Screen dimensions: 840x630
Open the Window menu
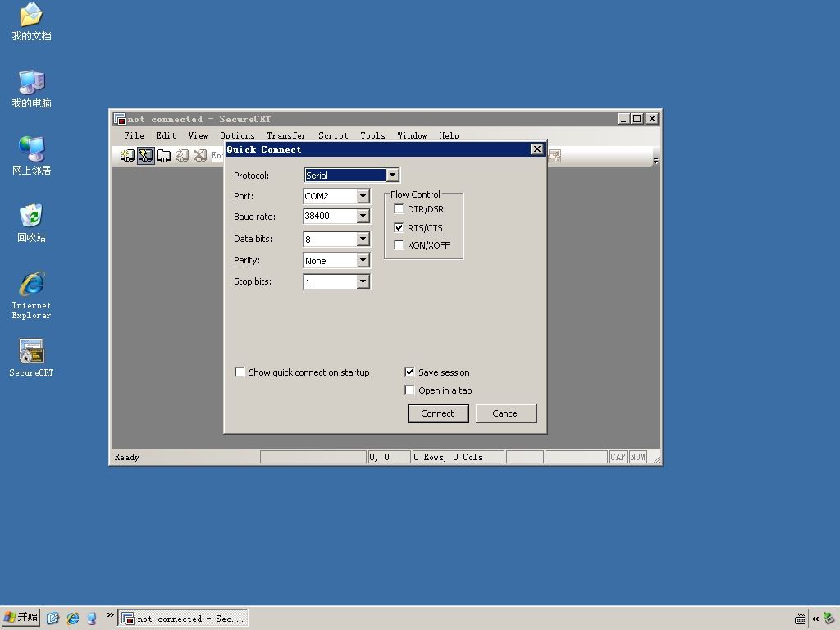coord(412,135)
